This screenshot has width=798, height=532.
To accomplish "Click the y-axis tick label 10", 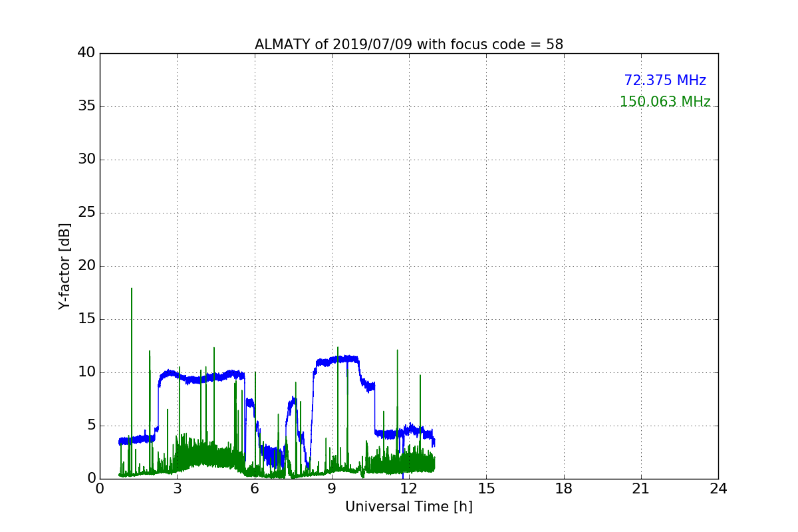I will click(86, 372).
